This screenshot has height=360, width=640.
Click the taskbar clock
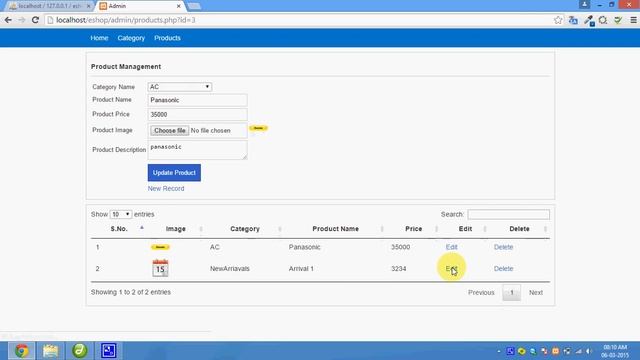[615, 351]
